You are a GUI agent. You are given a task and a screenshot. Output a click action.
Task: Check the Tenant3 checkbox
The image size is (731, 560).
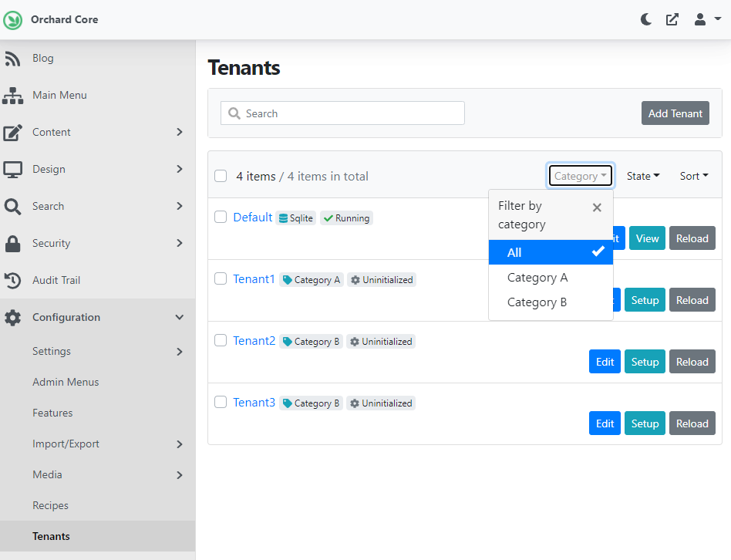click(x=221, y=401)
